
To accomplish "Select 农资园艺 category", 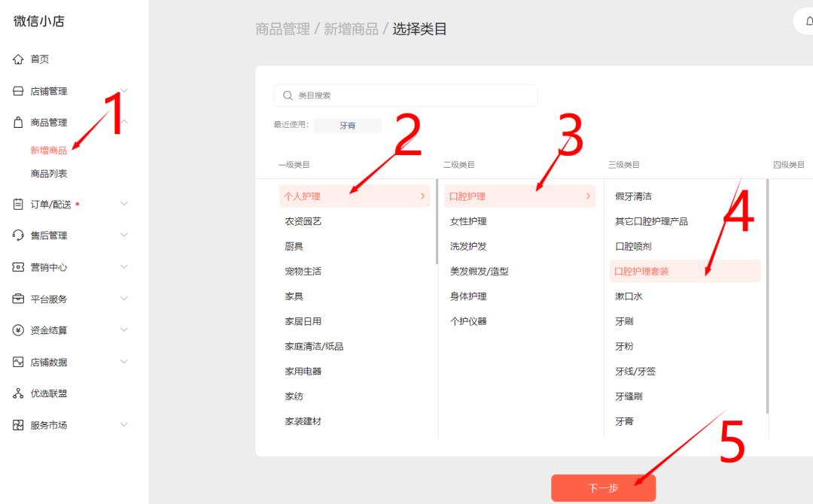I will [303, 221].
